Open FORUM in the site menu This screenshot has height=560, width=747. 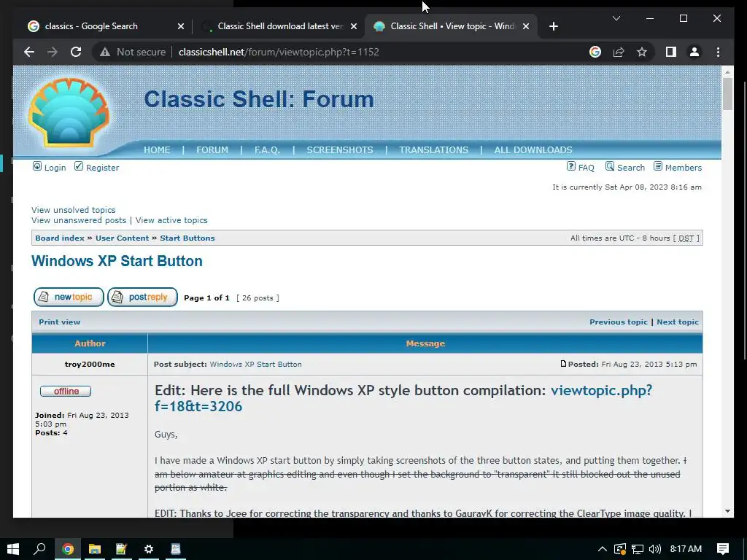coord(212,149)
